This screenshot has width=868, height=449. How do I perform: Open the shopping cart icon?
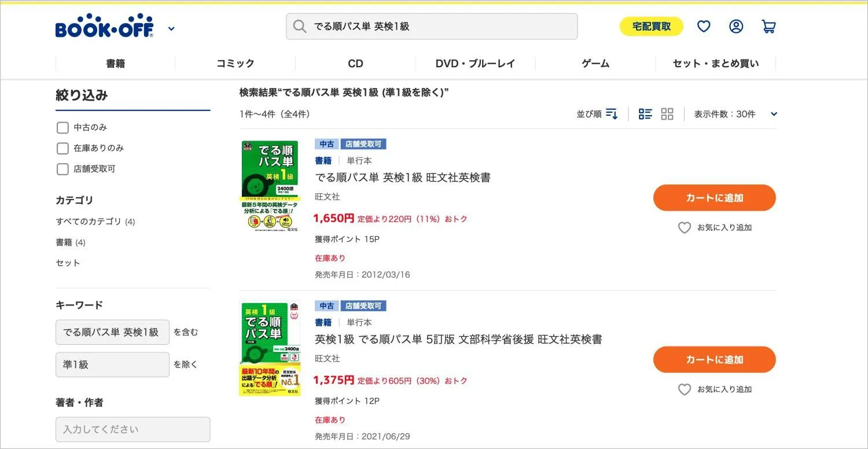768,27
